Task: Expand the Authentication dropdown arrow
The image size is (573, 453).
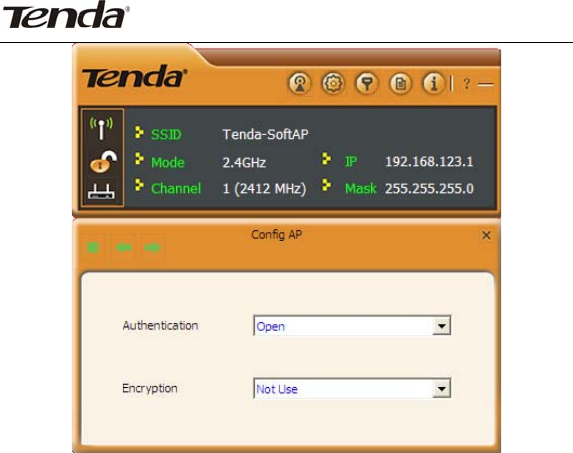Action: (441, 326)
